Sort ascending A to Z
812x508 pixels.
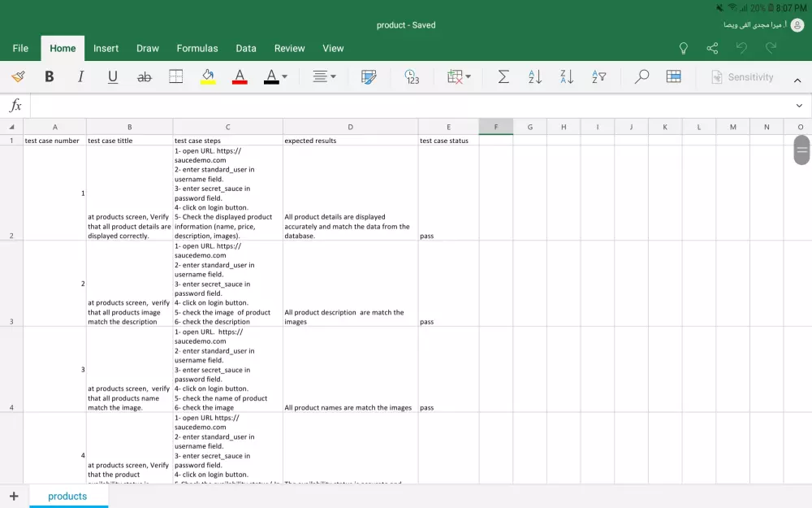pyautogui.click(x=535, y=76)
